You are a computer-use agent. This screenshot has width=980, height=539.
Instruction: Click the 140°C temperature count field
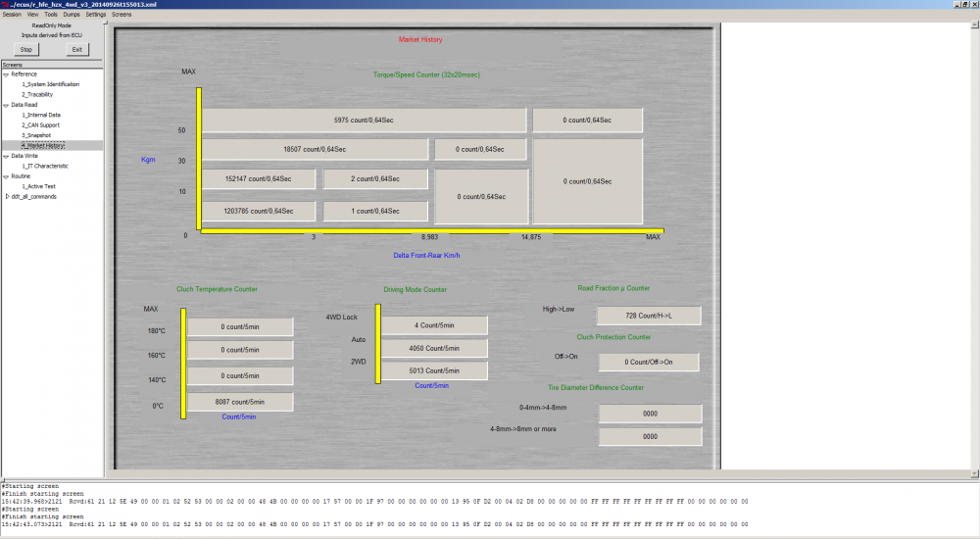(x=240, y=375)
